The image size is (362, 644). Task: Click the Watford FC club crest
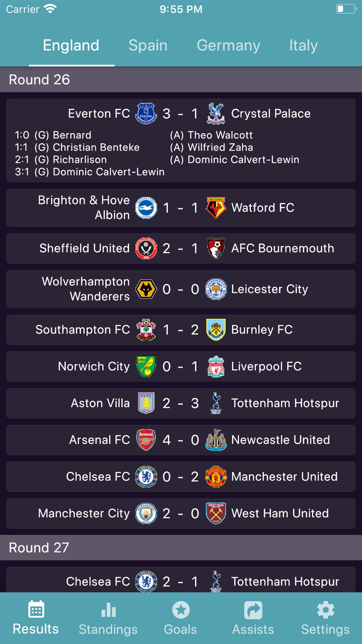[216, 208]
